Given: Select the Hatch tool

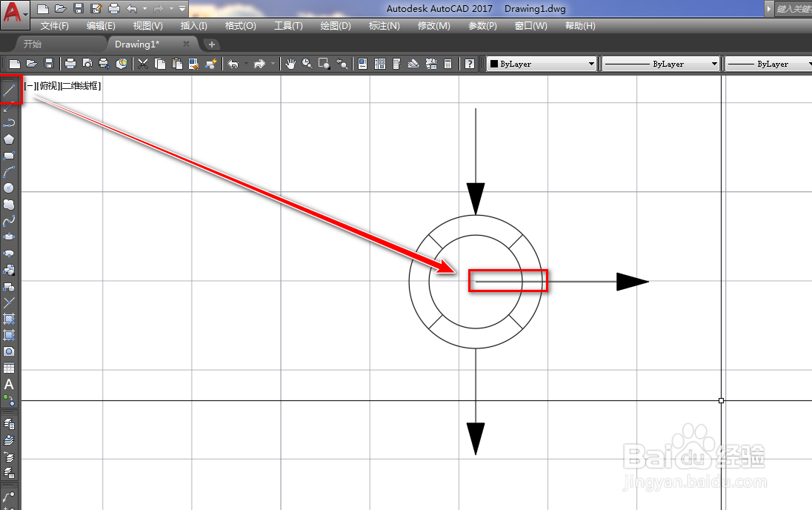Looking at the screenshot, I should coord(9,319).
